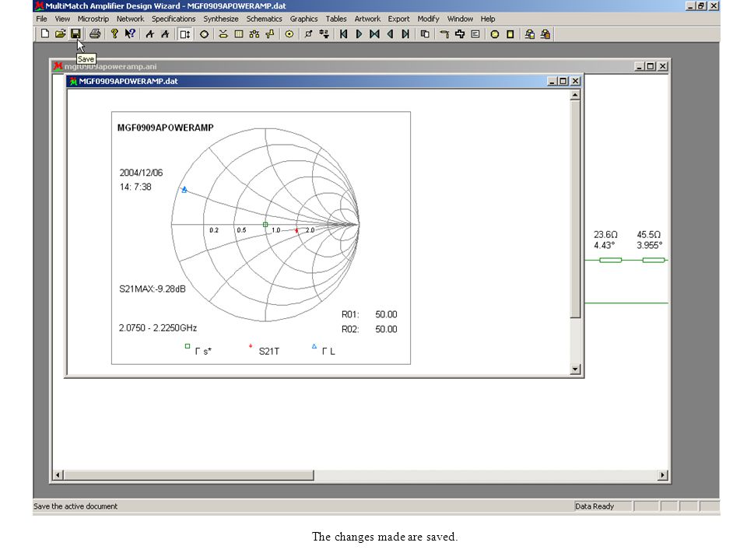The image size is (747, 560).
Task: Minimize the MGF0909APOWERAMP.dat child window
Action: [552, 81]
